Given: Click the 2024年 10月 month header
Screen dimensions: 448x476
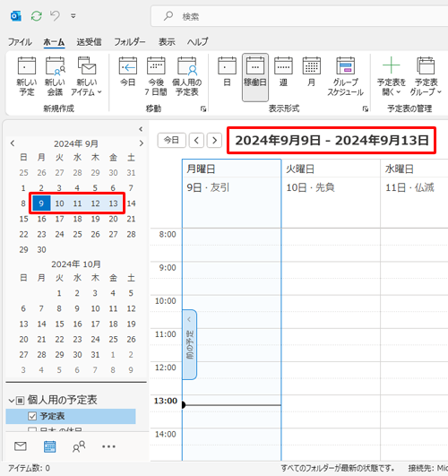Looking at the screenshot, I should (x=76, y=264).
